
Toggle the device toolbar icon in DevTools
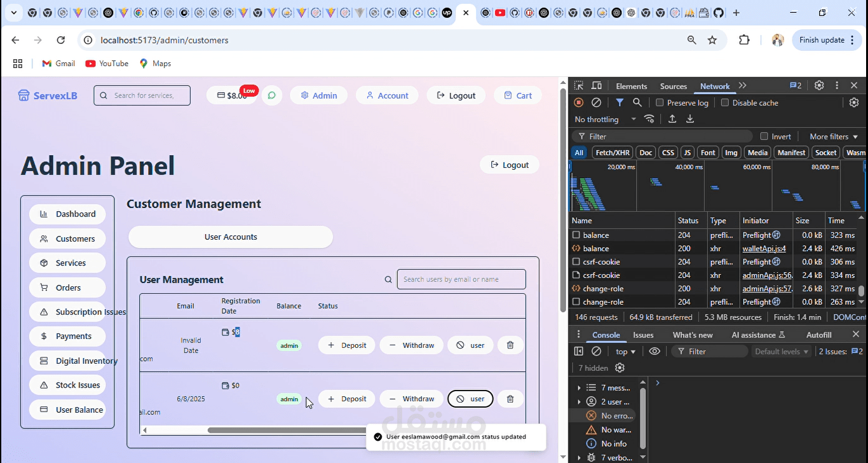pos(597,86)
